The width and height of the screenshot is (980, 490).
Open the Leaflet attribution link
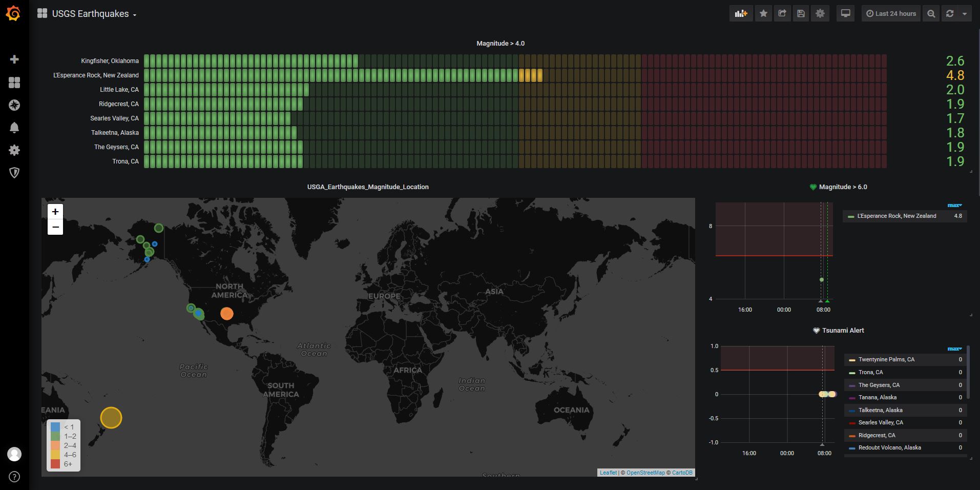608,473
